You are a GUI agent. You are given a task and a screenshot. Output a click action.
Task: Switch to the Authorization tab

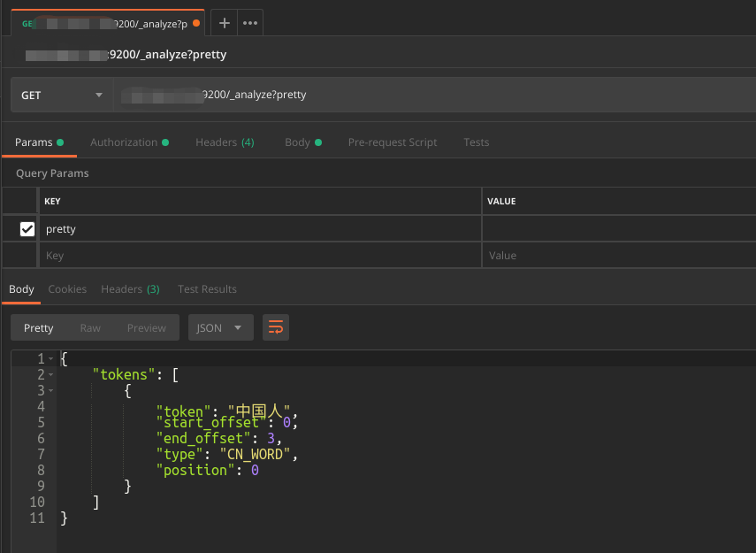[129, 142]
